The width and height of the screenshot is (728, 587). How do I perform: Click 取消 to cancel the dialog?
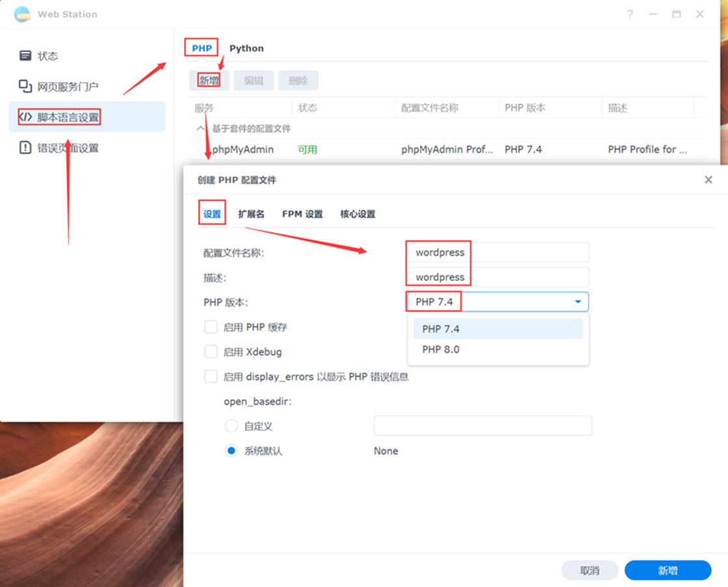pyautogui.click(x=590, y=570)
